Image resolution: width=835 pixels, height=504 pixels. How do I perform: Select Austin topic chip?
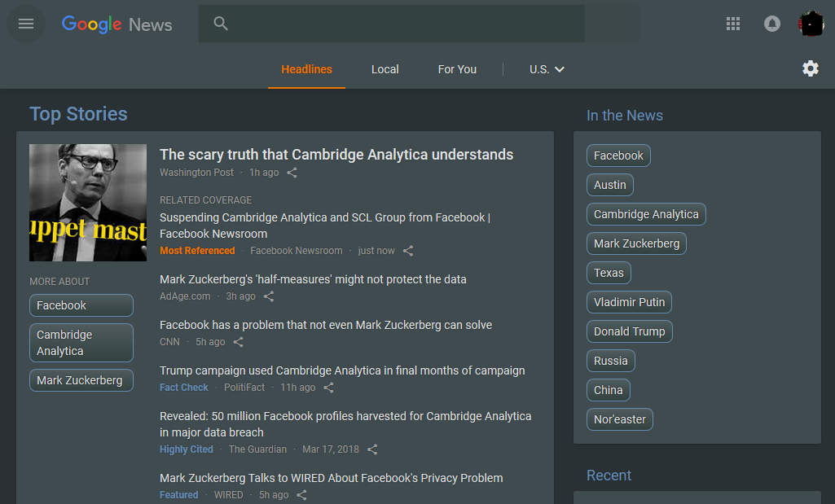[609, 185]
